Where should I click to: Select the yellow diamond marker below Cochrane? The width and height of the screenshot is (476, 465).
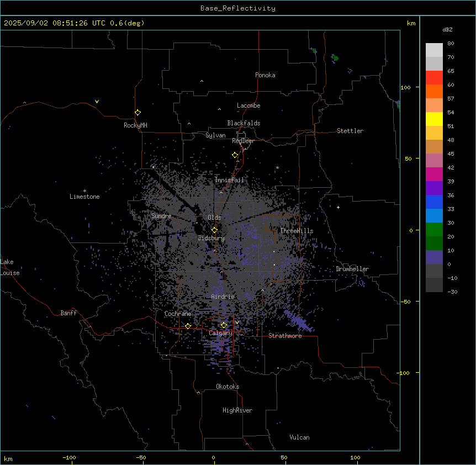(x=188, y=326)
